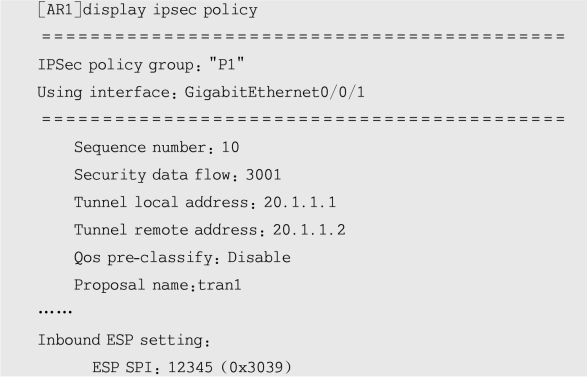The height and width of the screenshot is (377, 587).
Task: Click the Sequence number value 10
Action: [231, 147]
